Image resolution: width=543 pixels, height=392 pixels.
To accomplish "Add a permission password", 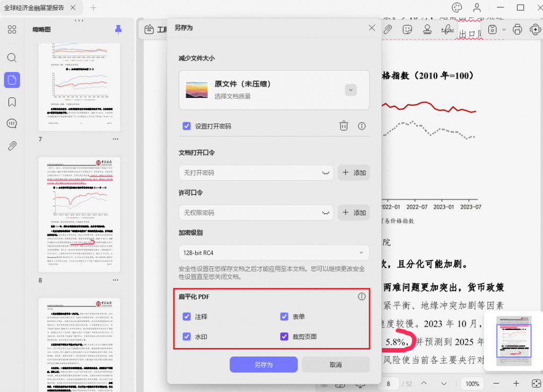I will coord(354,213).
